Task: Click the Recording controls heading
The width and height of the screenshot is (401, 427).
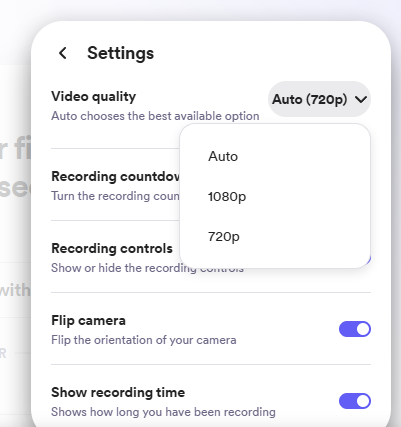Action: 112,248
